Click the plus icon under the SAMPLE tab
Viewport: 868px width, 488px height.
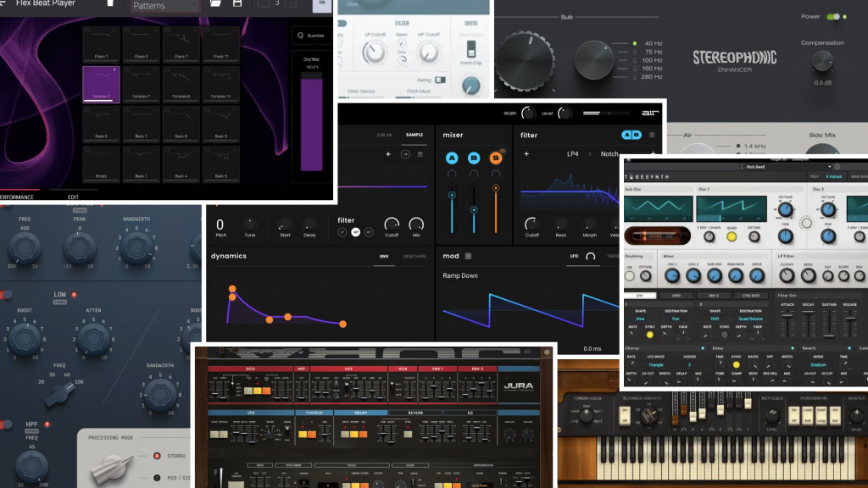[388, 154]
